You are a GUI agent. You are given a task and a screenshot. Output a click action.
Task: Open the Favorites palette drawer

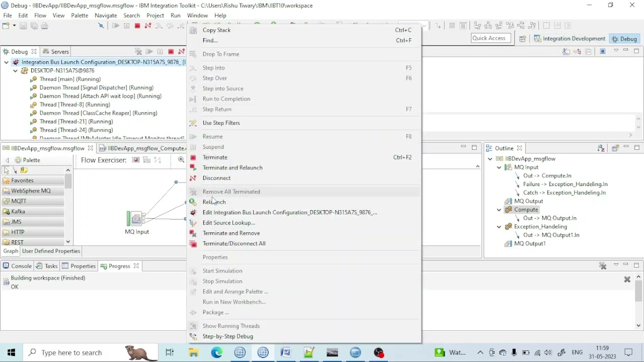(x=32, y=180)
